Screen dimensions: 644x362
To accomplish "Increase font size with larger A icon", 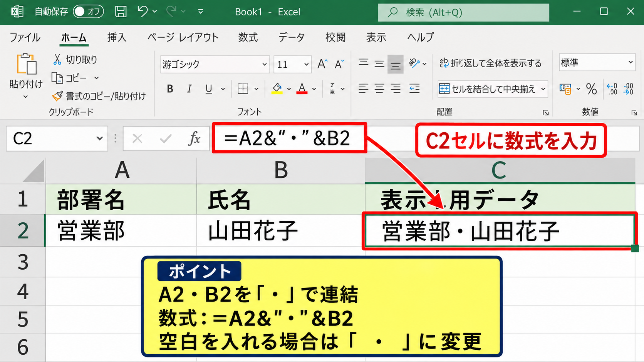I will (322, 64).
